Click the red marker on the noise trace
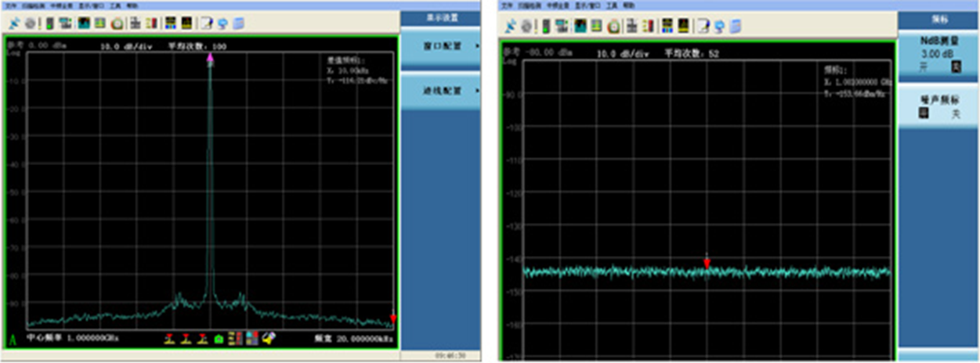The height and width of the screenshot is (363, 980). tap(707, 263)
